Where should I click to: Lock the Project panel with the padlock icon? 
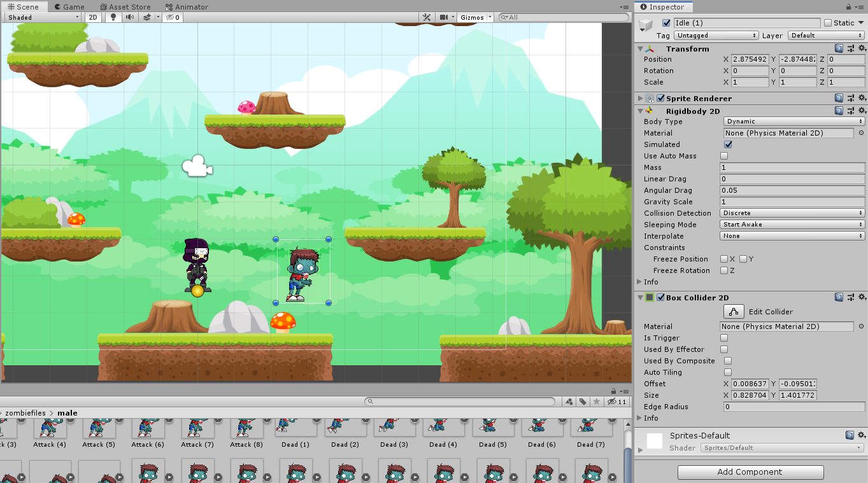click(613, 391)
